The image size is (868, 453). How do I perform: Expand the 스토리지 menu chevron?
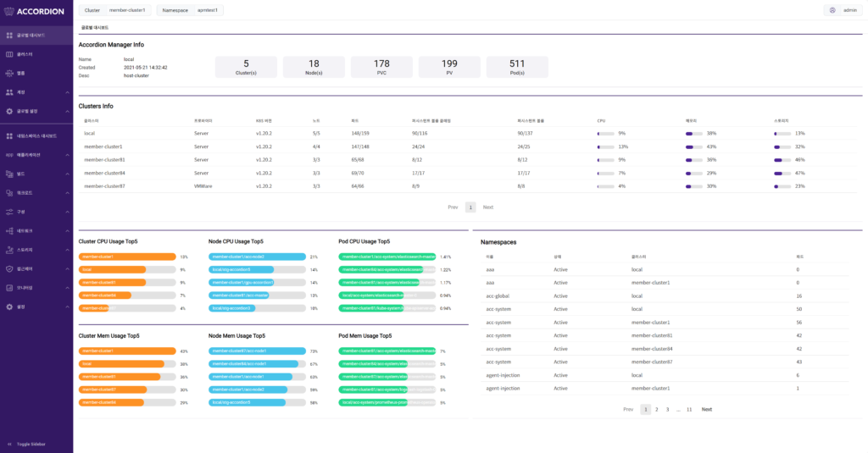pos(68,250)
